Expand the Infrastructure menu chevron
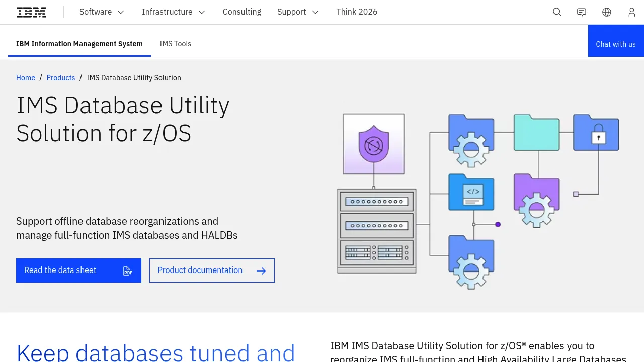This screenshot has height=362, width=644. (x=202, y=12)
